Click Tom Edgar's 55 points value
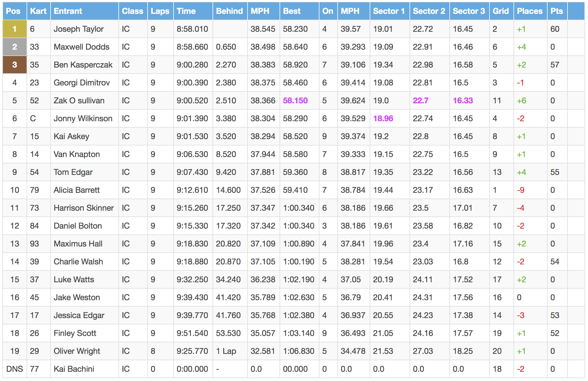 555,172
